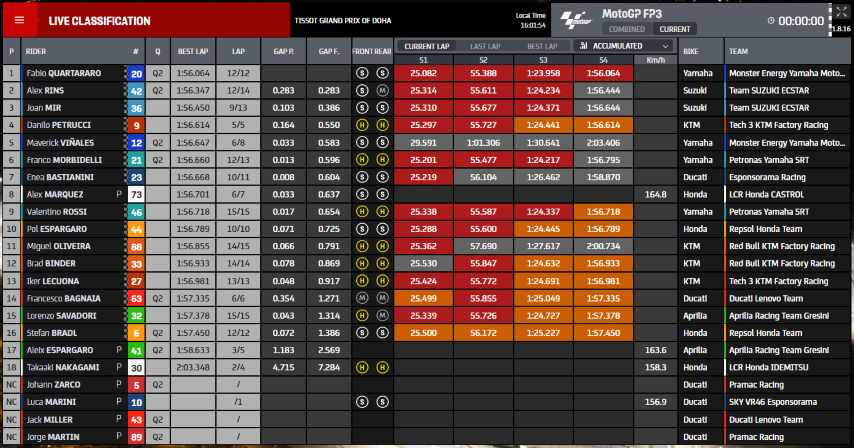The image size is (854, 448).
Task: Click Rossi's front tyre H icon
Action: [362, 212]
